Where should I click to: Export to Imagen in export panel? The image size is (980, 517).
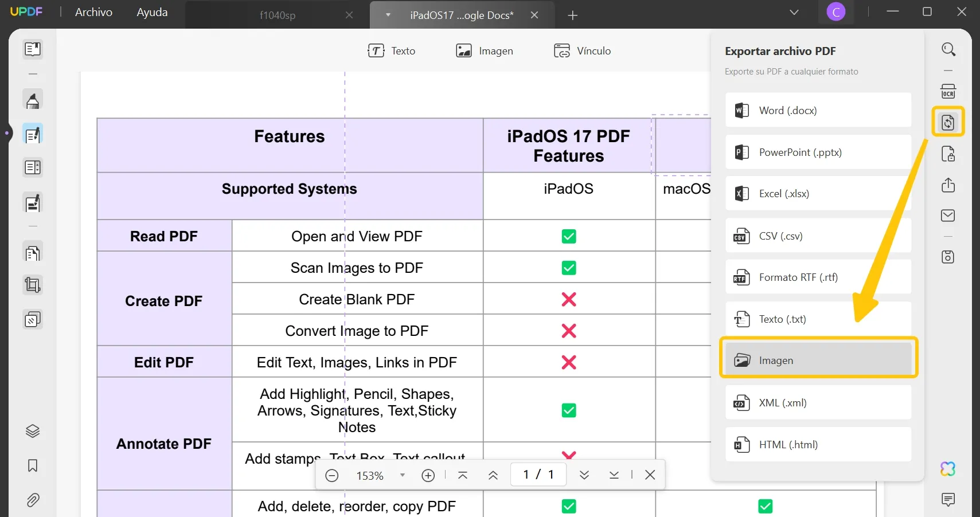pyautogui.click(x=818, y=360)
